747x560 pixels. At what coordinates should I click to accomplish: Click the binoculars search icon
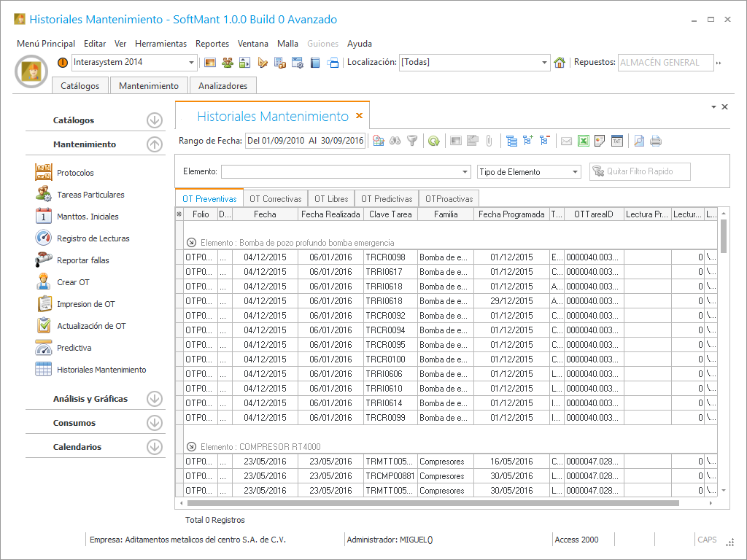click(395, 141)
